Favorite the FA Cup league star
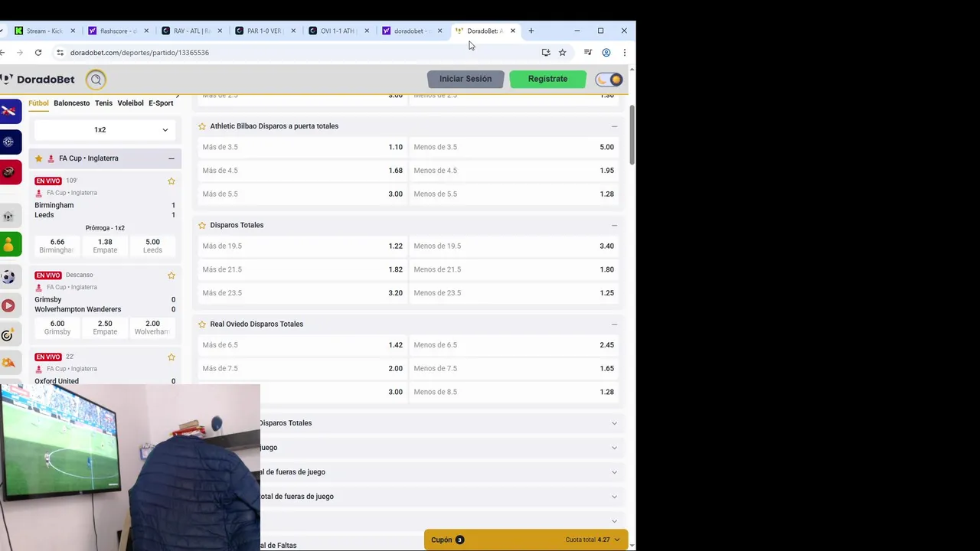The height and width of the screenshot is (551, 980). (38, 158)
